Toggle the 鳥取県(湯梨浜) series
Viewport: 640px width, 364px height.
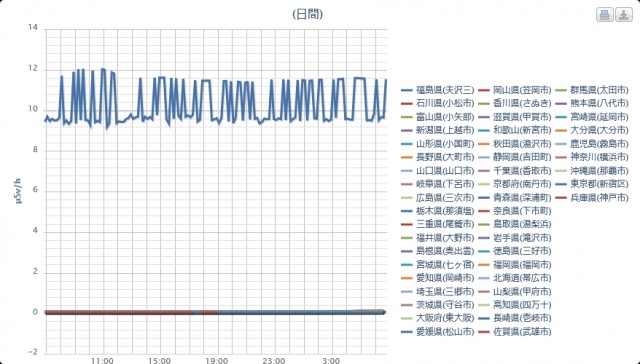coord(515,224)
